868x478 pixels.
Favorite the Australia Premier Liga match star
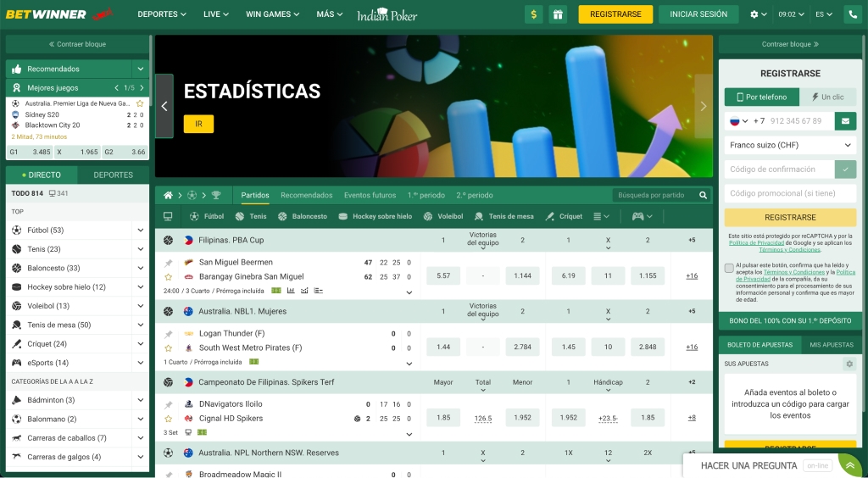pos(140,103)
